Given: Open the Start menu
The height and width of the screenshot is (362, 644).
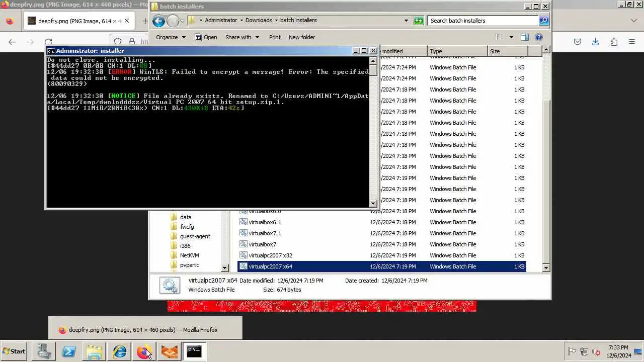Looking at the screenshot, I should [x=14, y=351].
